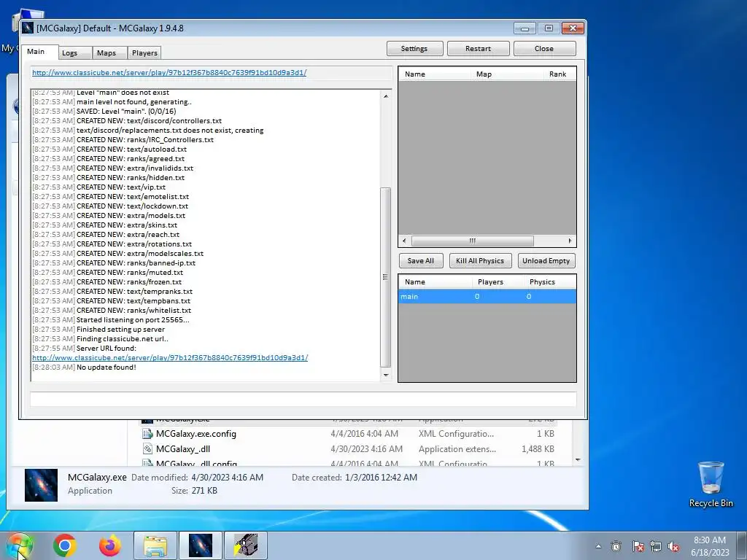Open the server Settings button

tap(414, 49)
